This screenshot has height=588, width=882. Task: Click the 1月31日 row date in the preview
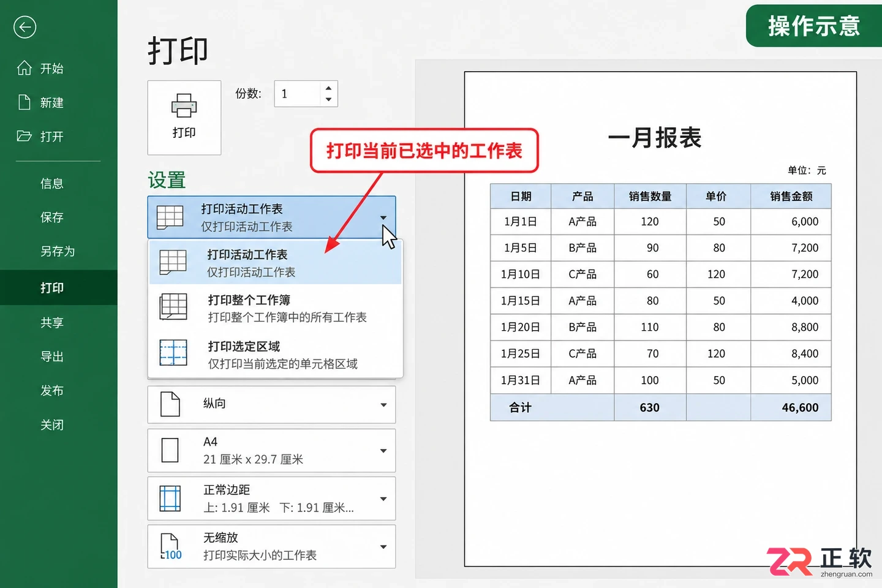pos(521,380)
